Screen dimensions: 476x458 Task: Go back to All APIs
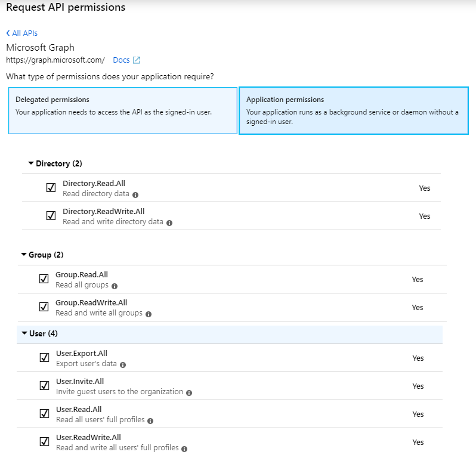click(x=22, y=33)
